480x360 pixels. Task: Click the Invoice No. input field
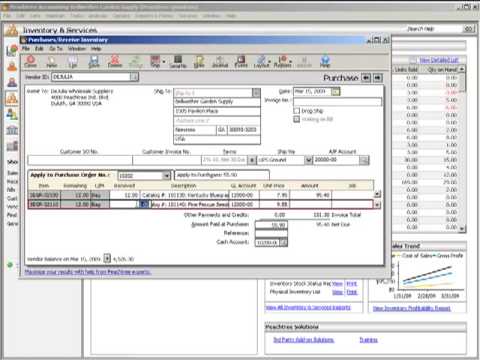point(337,102)
